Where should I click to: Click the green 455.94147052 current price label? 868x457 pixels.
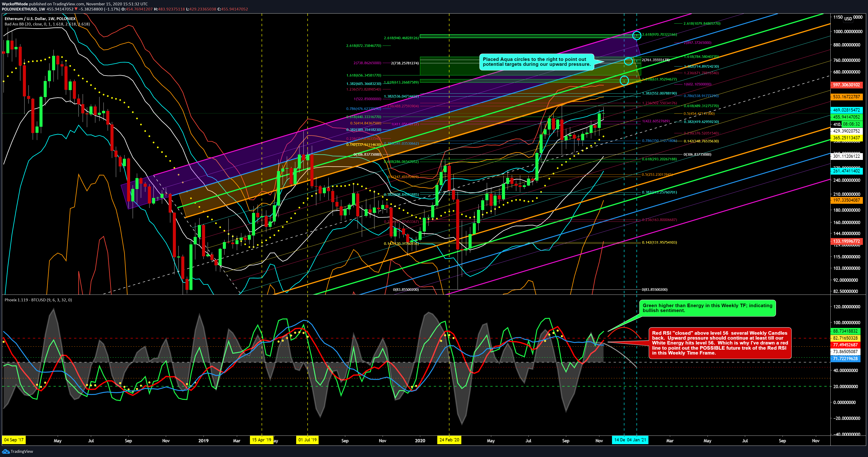847,117
